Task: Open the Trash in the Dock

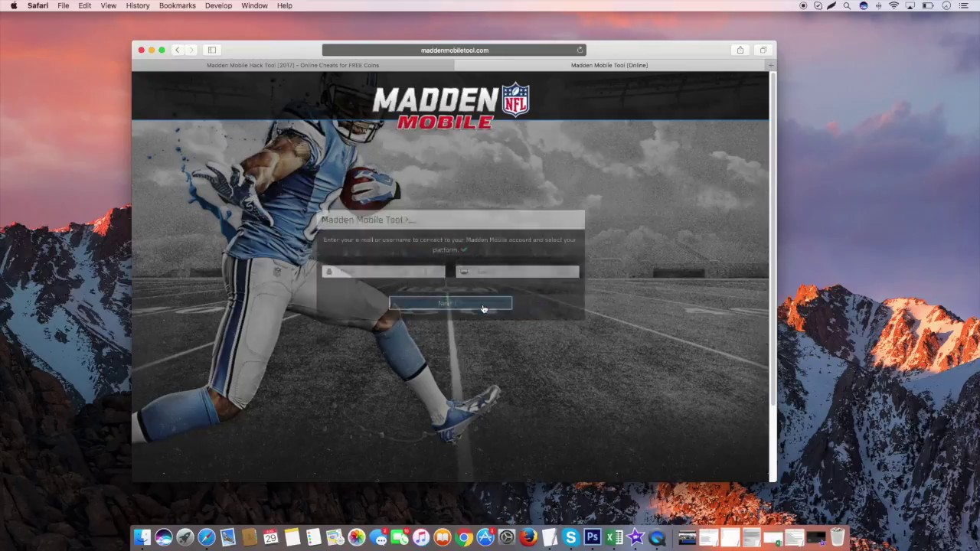Action: pos(837,537)
